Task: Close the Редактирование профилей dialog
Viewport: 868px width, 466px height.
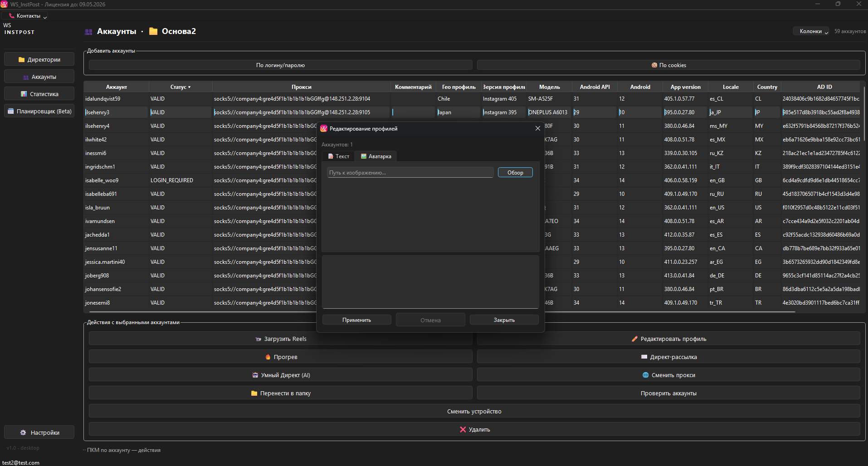Action: click(x=538, y=129)
